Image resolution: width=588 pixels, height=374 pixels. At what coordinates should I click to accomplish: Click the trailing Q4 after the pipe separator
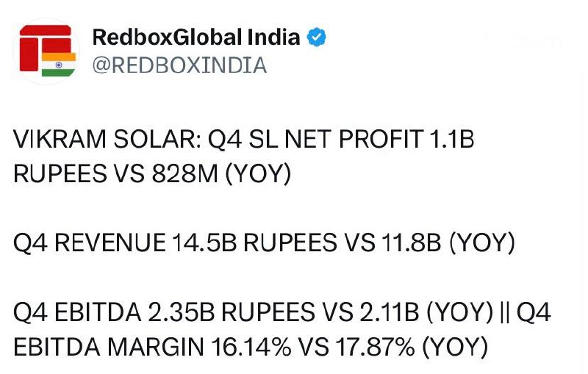[534, 312]
